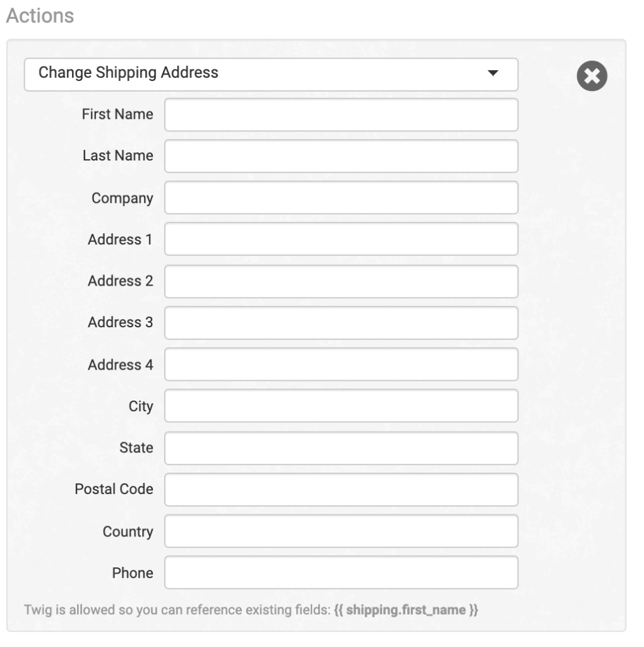Focus the First Name input field
This screenshot has width=644, height=647.
tap(341, 115)
